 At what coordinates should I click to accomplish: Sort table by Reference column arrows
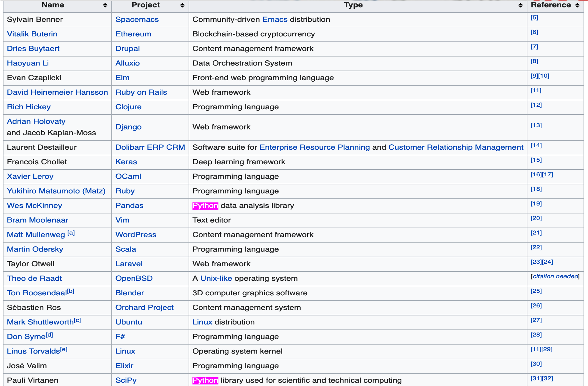[x=577, y=5]
